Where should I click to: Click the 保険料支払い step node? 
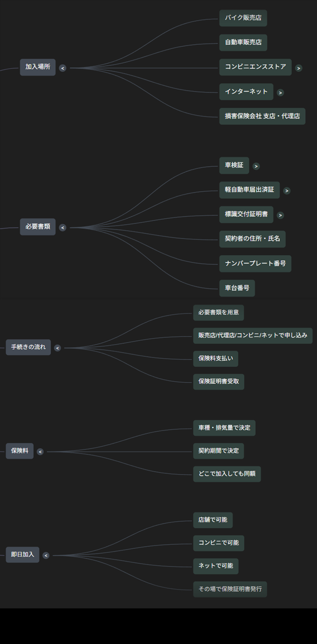tap(216, 358)
